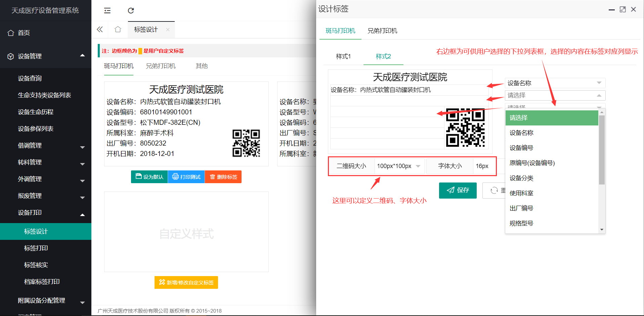644x316 pixels.
Task: Click dropdown list scroll down arrow
Action: point(602,230)
